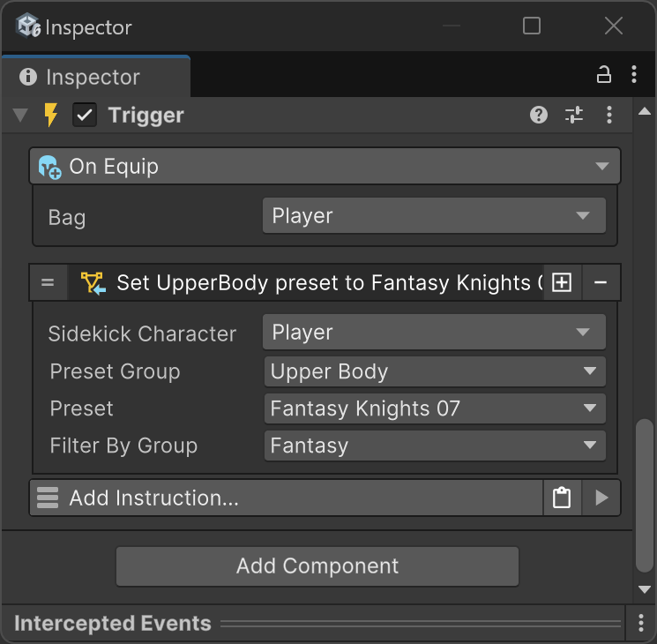Click the add instruction plus icon
Viewport: 657px width, 644px height.
click(562, 282)
